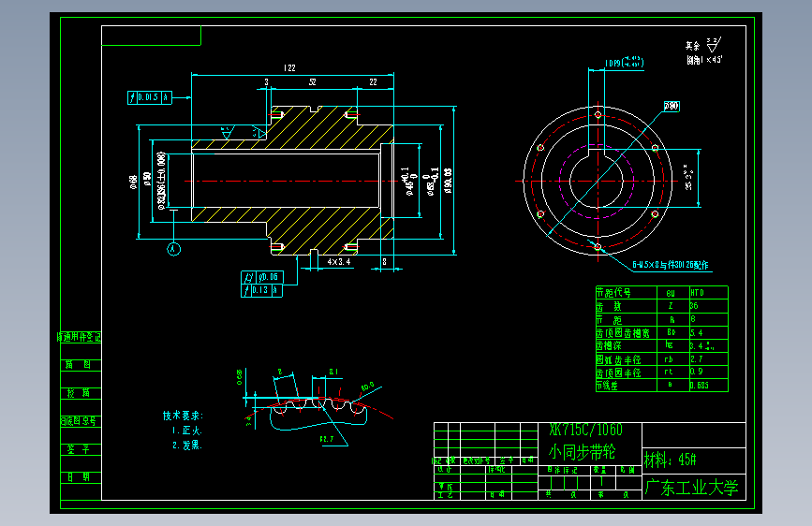Click the 齿数 row label in the table
812x526 pixels.
point(609,306)
